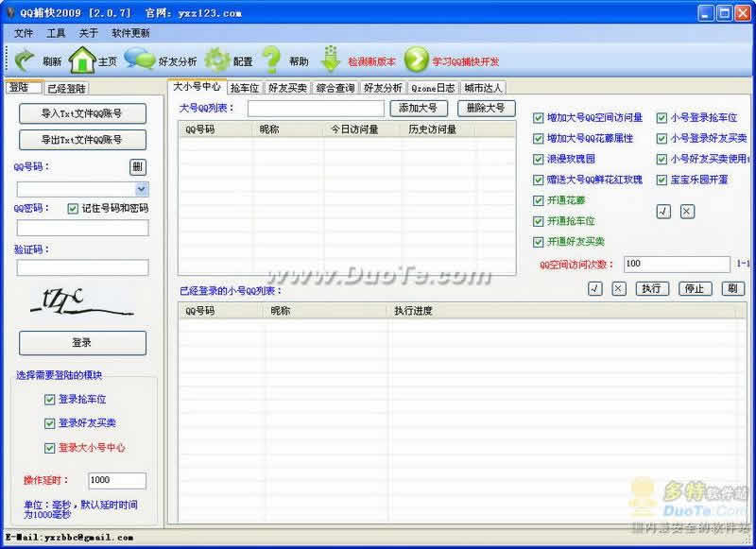Screen dimensions: 756x549
Task: Click the green question mark Help icon
Action: coord(271,60)
